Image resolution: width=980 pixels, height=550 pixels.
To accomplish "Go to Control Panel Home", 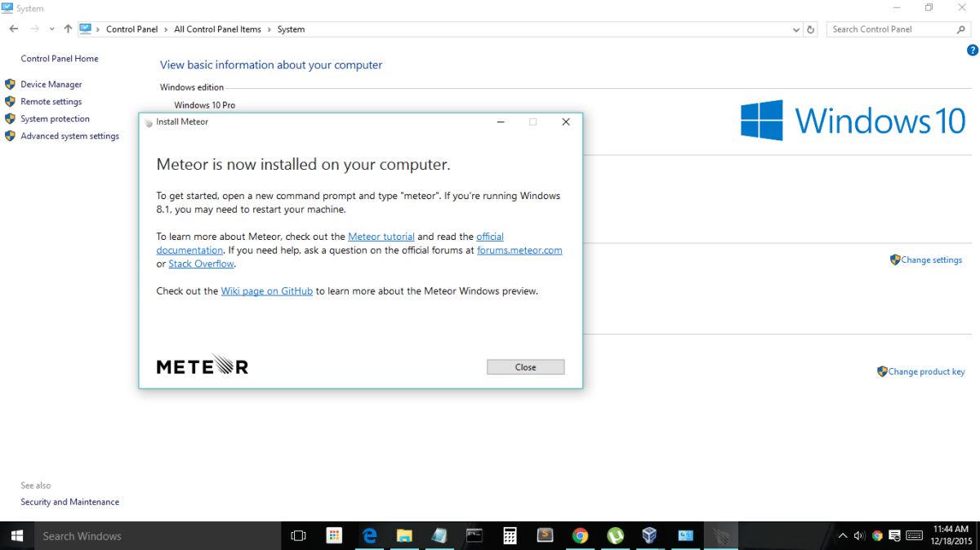I will (x=60, y=59).
